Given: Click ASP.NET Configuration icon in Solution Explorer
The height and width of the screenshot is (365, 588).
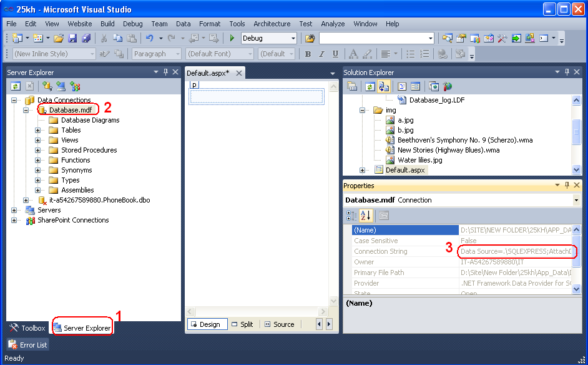Looking at the screenshot, I should coord(448,87).
